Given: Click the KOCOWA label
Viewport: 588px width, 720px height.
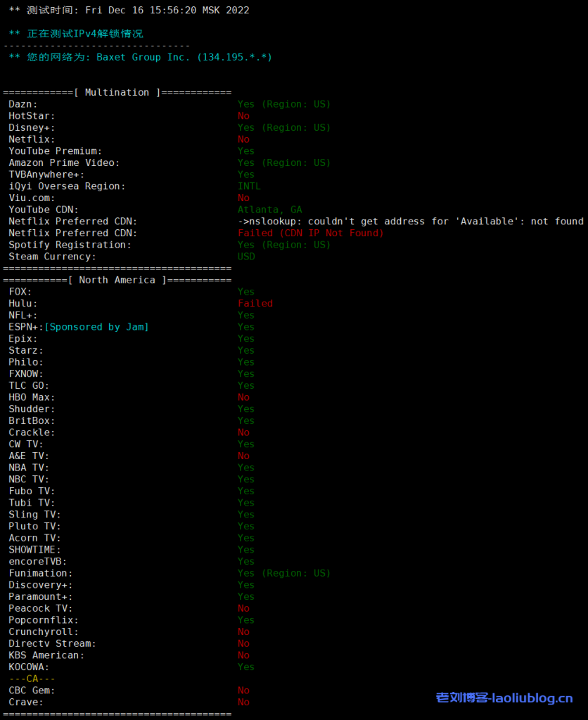Looking at the screenshot, I should pyautogui.click(x=29, y=667).
